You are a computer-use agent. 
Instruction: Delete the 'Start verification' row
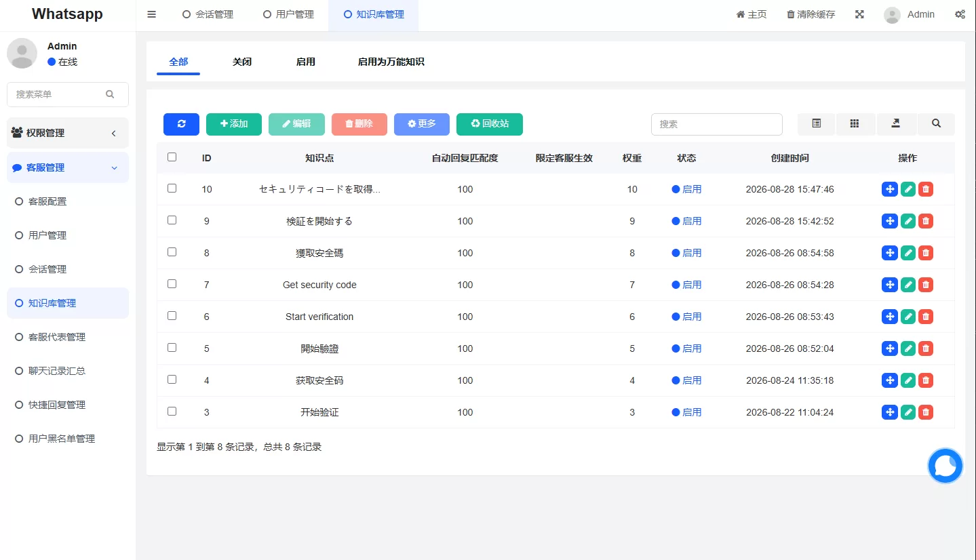click(926, 317)
